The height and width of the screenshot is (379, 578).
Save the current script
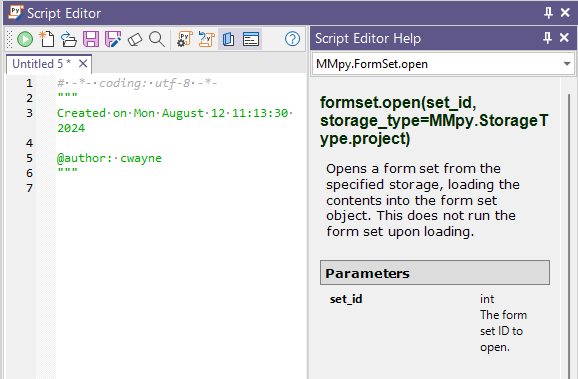pyautogui.click(x=91, y=39)
